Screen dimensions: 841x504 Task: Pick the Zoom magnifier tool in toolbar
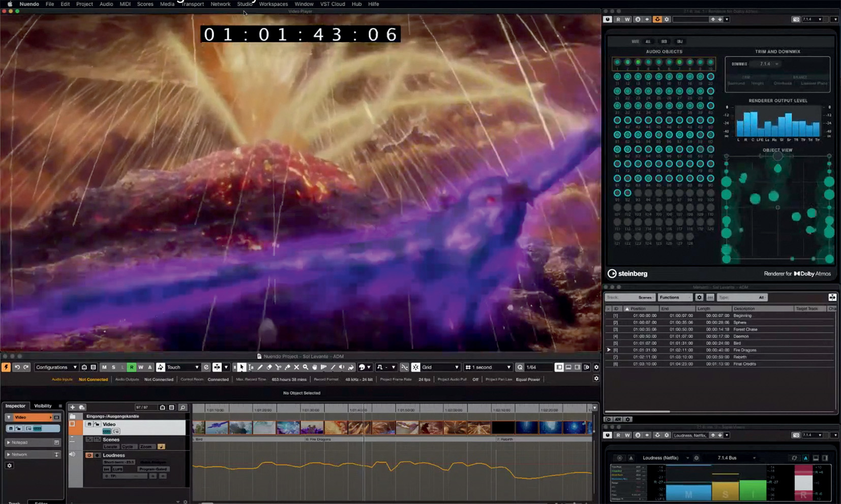(x=306, y=367)
